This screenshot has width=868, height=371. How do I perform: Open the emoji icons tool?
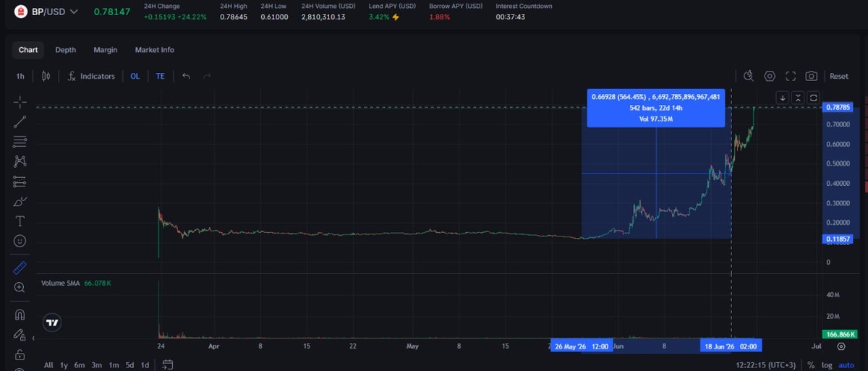click(20, 240)
